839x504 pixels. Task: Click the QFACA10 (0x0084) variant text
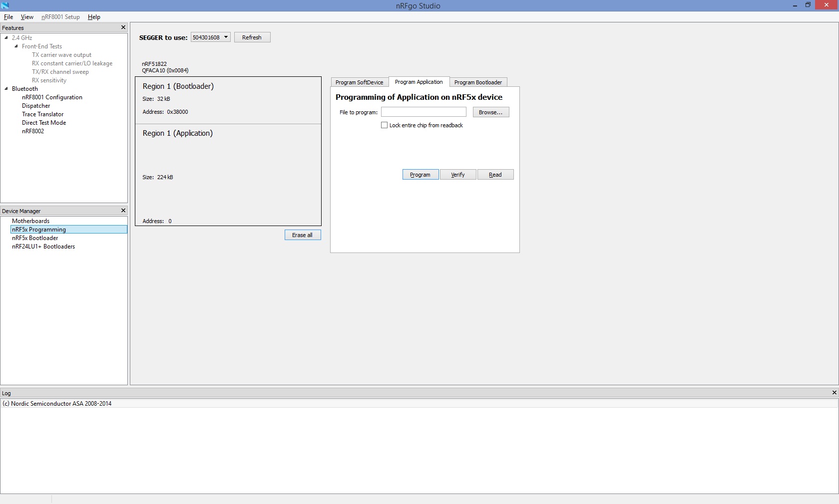[x=165, y=70]
